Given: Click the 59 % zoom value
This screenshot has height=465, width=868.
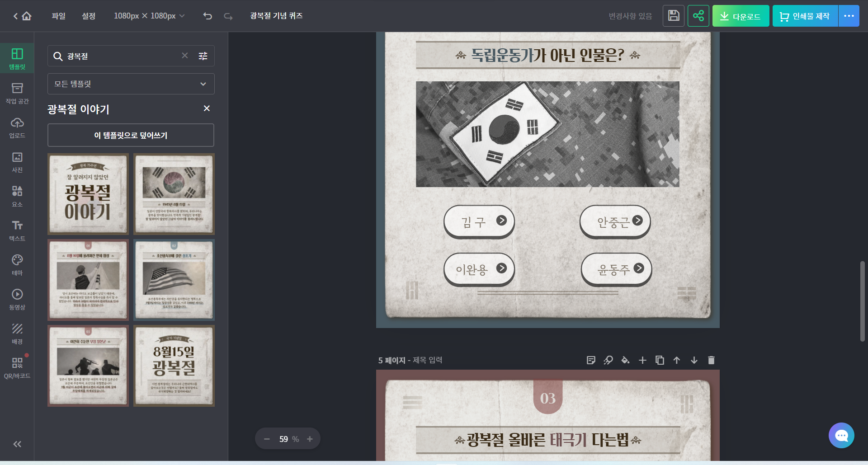Looking at the screenshot, I should (x=288, y=439).
